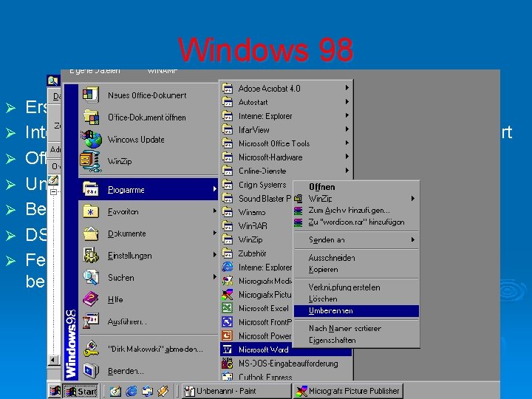Image resolution: width=532 pixels, height=399 pixels.
Task: Expand the WinZip context submenu arrow
Action: point(412,199)
